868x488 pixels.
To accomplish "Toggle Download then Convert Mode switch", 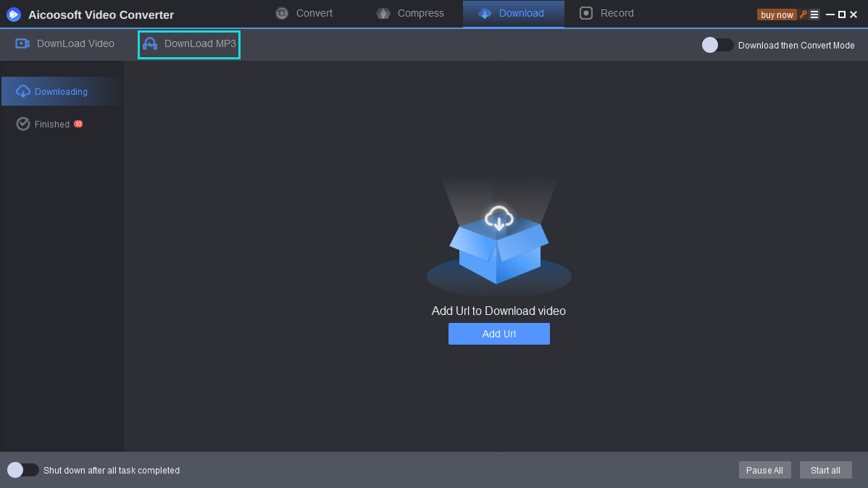I will (x=717, y=45).
